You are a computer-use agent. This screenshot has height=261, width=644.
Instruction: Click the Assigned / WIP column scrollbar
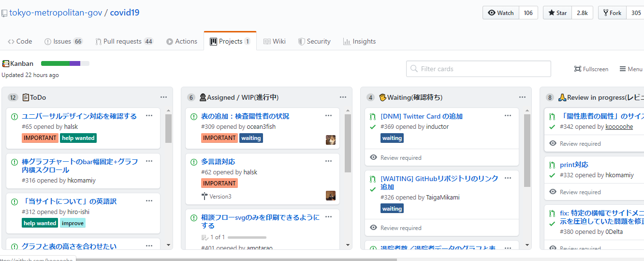(x=348, y=143)
